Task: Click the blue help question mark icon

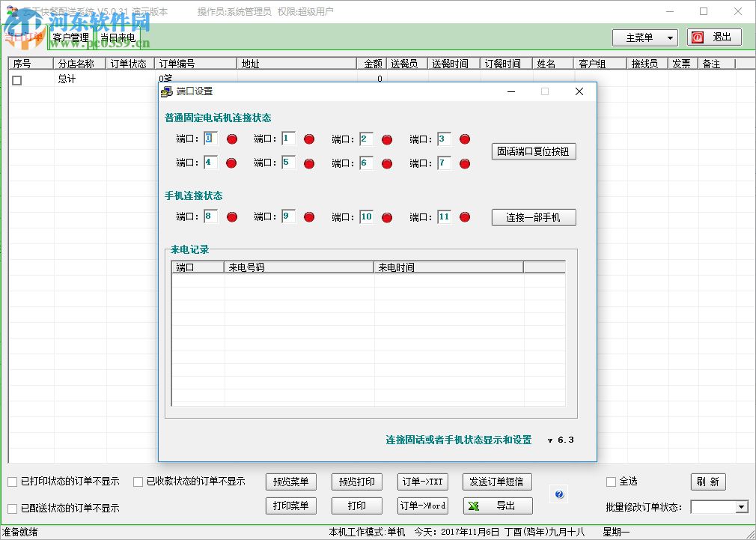Action: click(x=559, y=494)
